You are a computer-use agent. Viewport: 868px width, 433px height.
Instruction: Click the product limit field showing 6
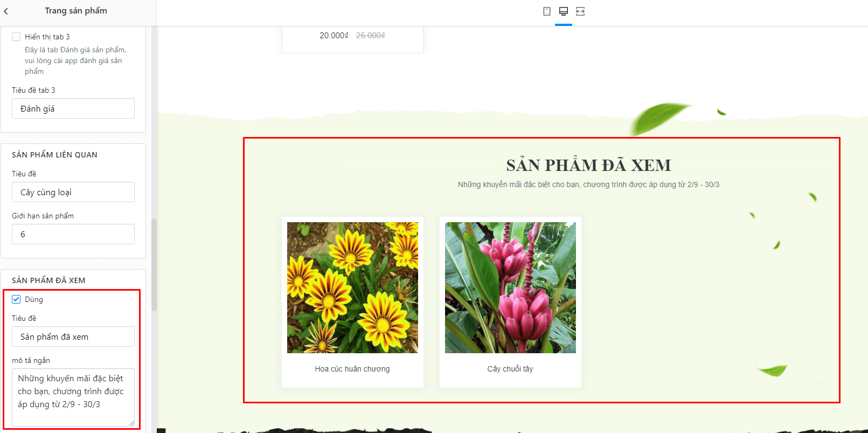click(73, 234)
